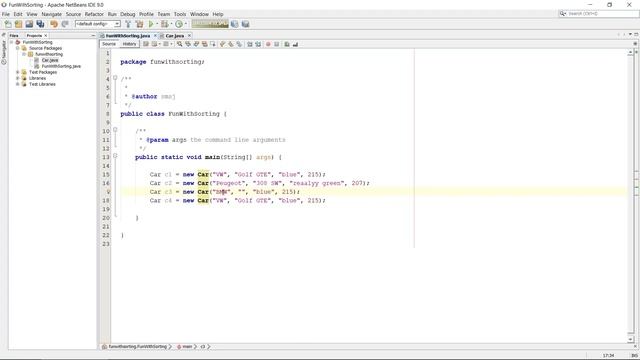Viewport: 640px width, 360px height.
Task: Click the Redo toolbar icon
Action: (x=65, y=24)
